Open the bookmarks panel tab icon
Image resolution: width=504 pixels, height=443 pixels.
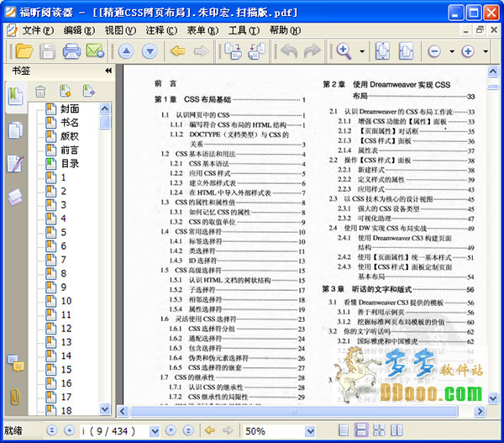pos(16,96)
